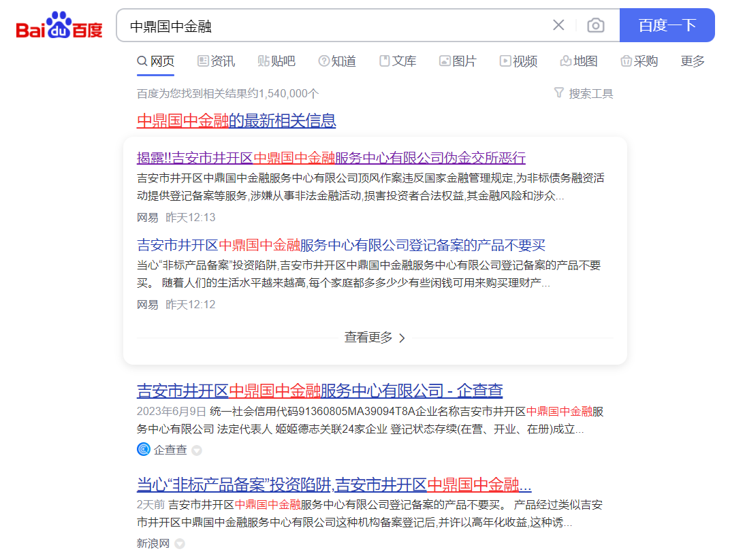The height and width of the screenshot is (560, 745).
Task: Open the 揭露!!吉安市井开区 news article link
Action: coord(331,158)
